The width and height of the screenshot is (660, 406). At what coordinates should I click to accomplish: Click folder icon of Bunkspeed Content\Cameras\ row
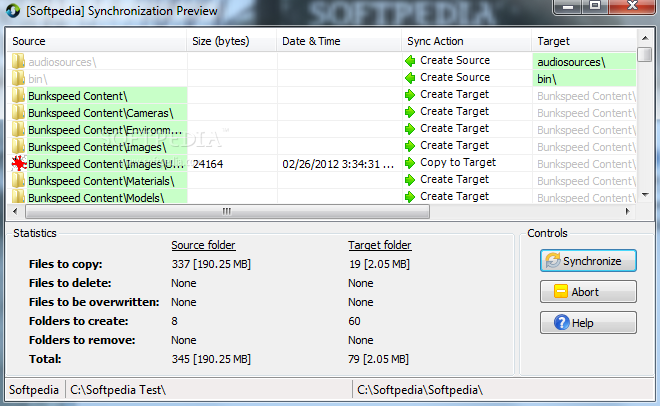[x=18, y=112]
